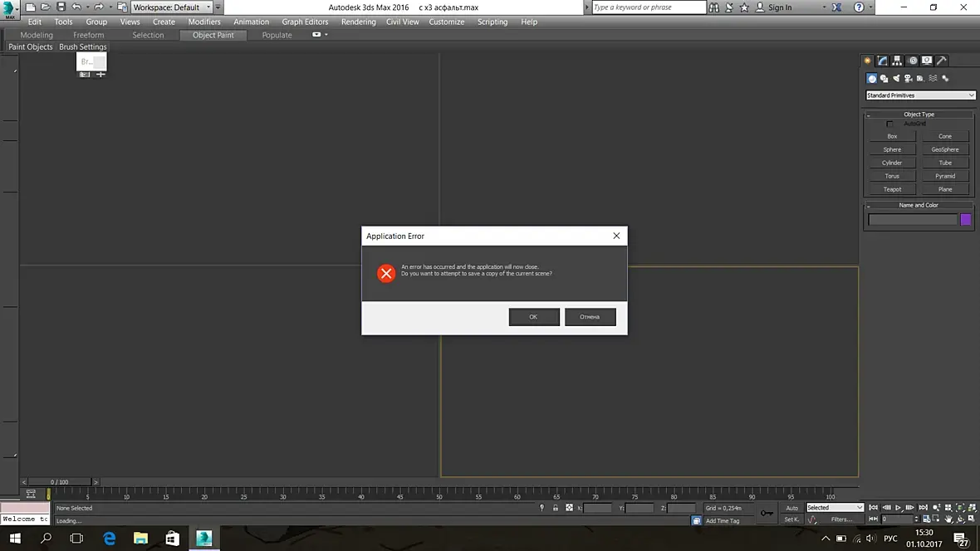The height and width of the screenshot is (551, 980).
Task: Select the Lights category icon
Action: (896, 79)
